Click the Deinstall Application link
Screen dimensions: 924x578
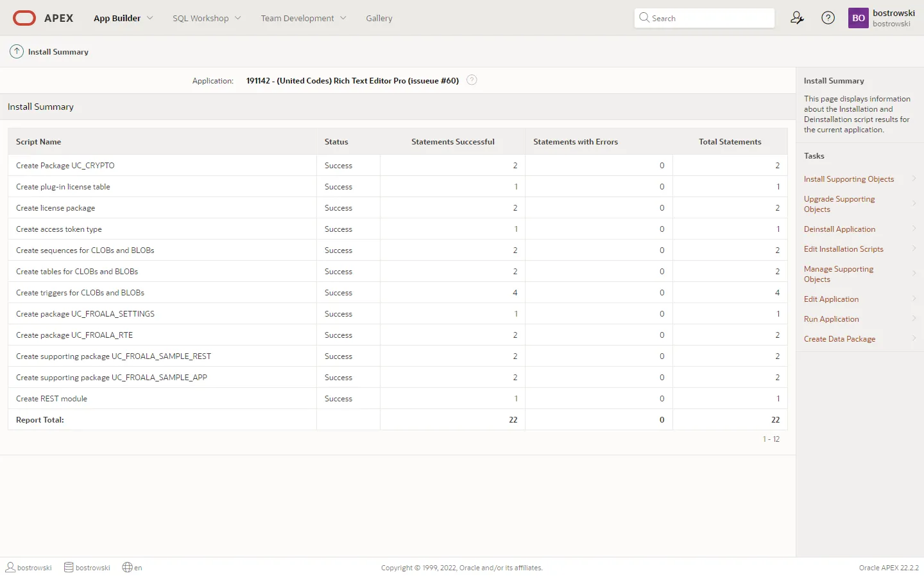pyautogui.click(x=839, y=229)
